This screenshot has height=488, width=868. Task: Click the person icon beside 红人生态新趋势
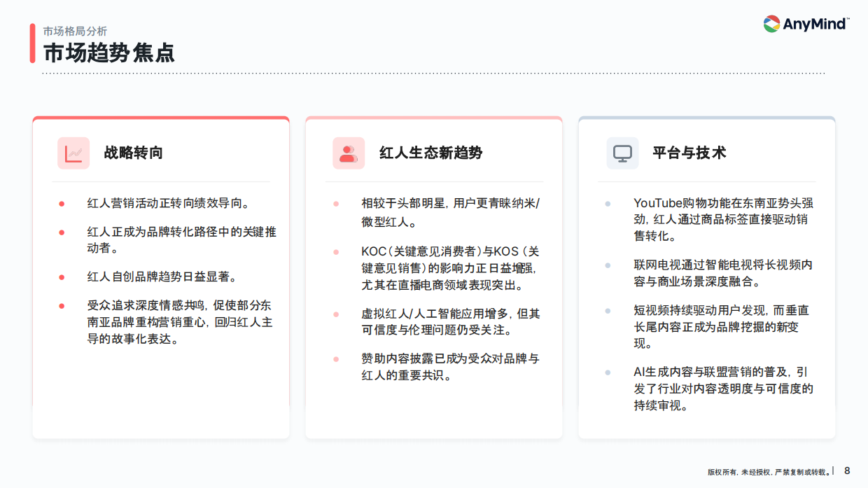pos(349,153)
